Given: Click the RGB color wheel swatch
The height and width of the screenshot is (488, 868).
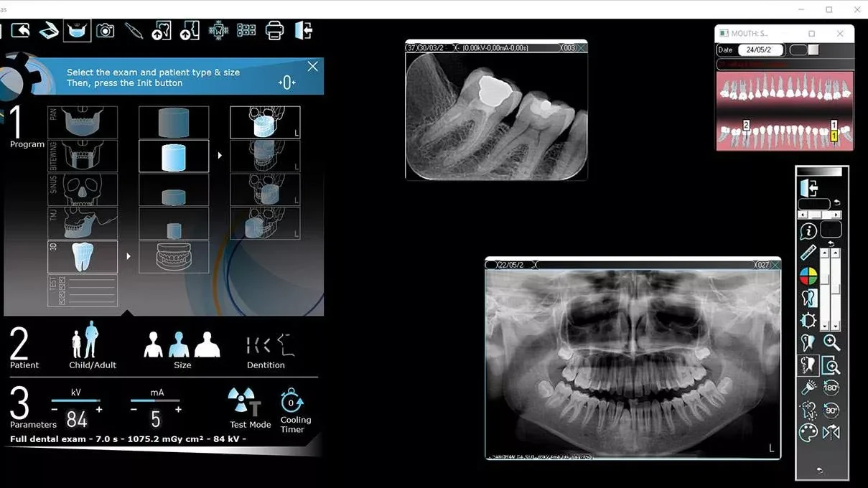Looking at the screenshot, I should (x=808, y=276).
